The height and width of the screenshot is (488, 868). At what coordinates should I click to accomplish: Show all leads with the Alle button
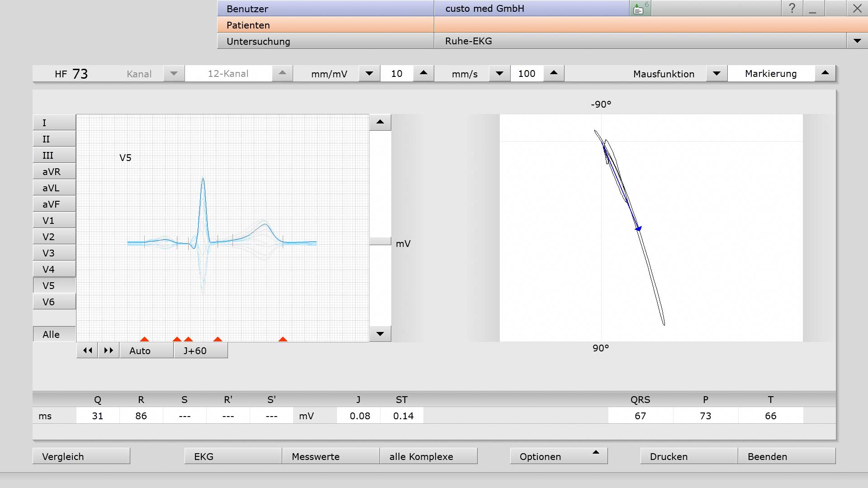point(54,334)
